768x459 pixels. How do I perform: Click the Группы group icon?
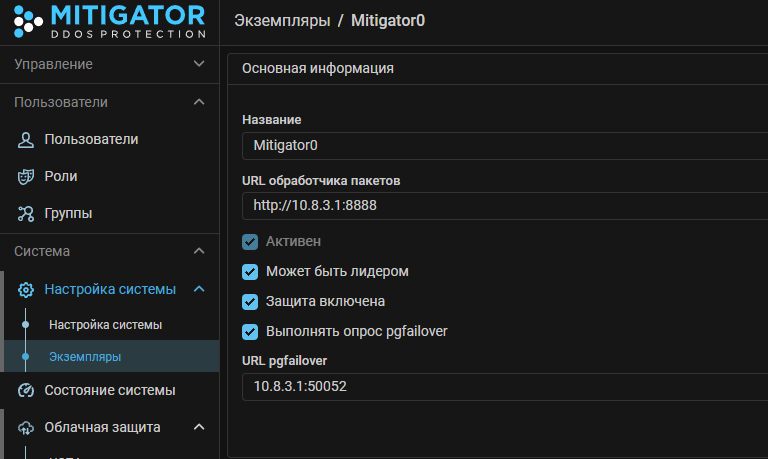pyautogui.click(x=27, y=213)
